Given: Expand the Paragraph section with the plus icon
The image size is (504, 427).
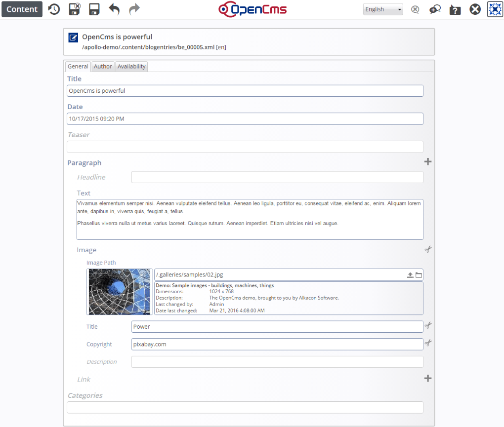Looking at the screenshot, I should pos(428,161).
